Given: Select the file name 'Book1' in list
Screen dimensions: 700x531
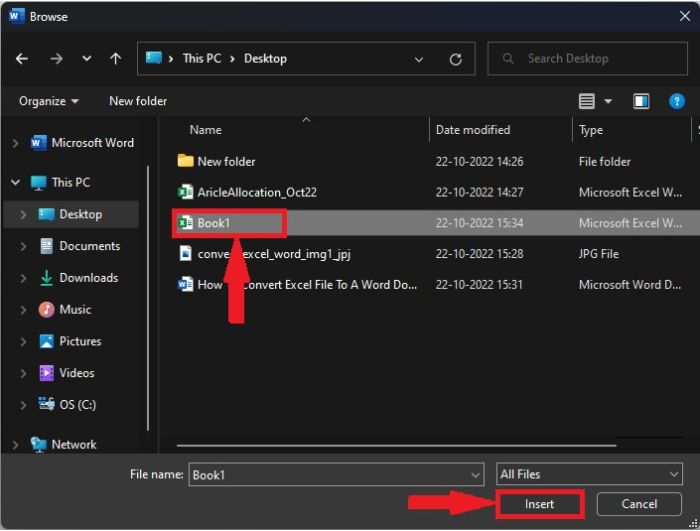Looking at the screenshot, I should click(213, 223).
